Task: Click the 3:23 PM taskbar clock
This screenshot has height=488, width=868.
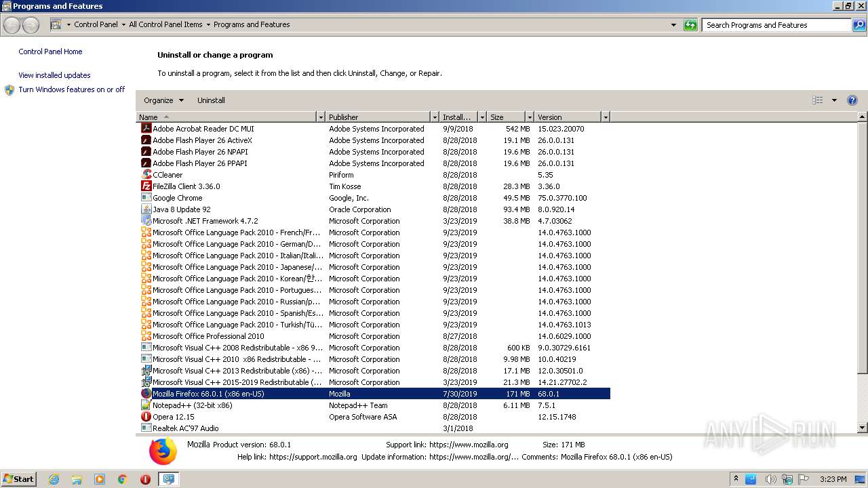Action: click(833, 479)
